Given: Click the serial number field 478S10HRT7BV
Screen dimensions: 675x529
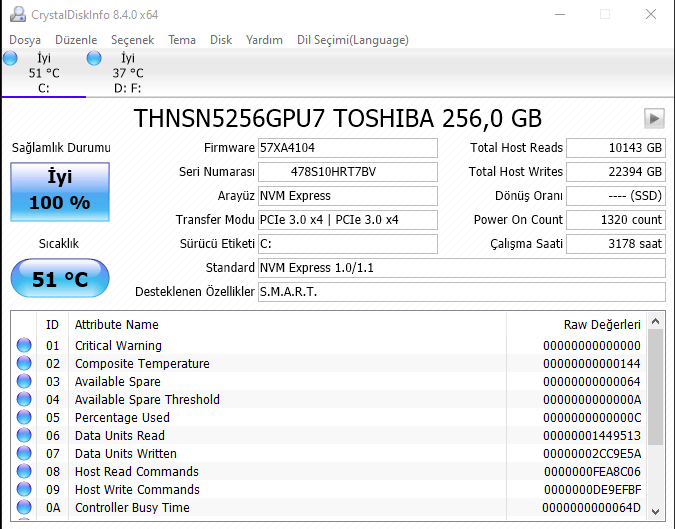Looking at the screenshot, I should coord(348,172).
